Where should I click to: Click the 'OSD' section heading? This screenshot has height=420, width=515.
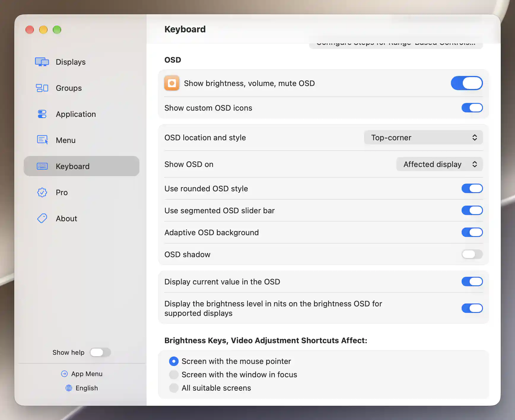[173, 60]
